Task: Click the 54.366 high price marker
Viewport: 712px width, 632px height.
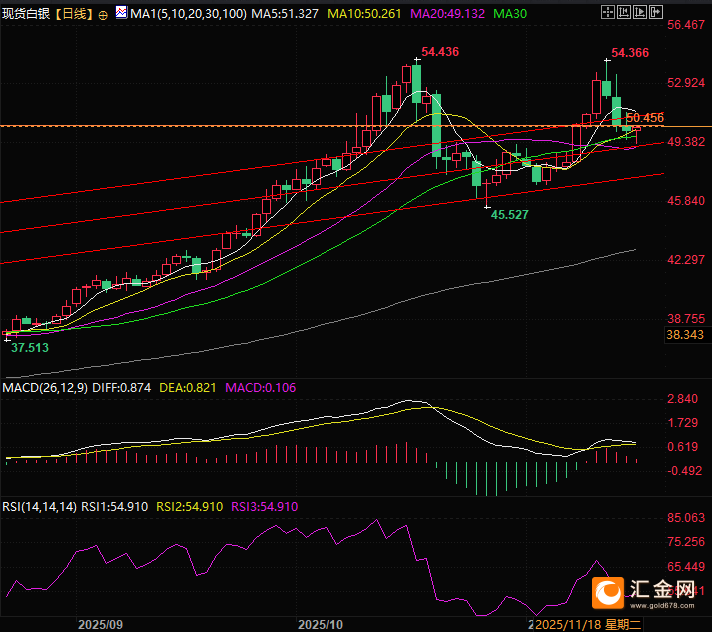Action: pos(630,53)
